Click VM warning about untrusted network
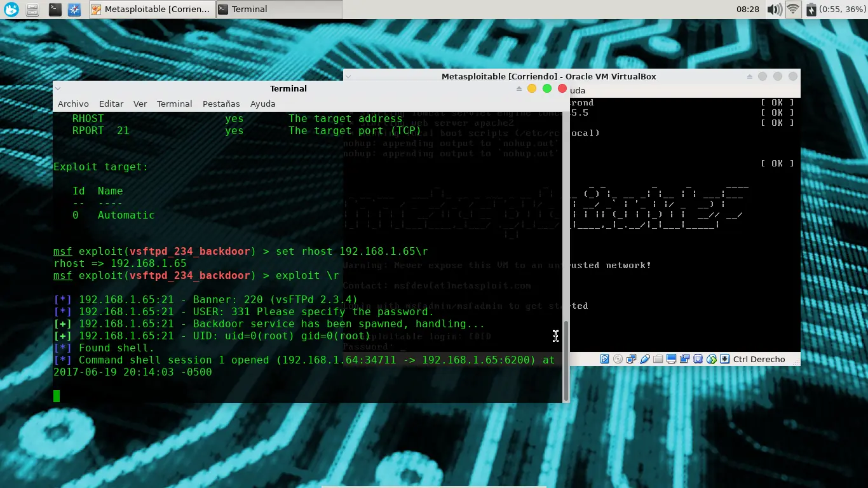The height and width of the screenshot is (488, 868). pos(497,265)
